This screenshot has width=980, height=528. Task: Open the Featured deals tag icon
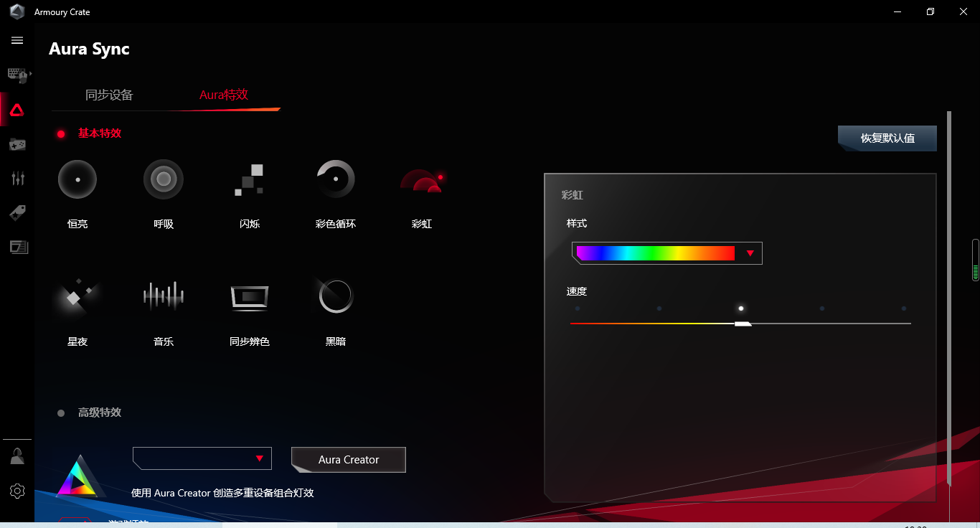pos(17,212)
